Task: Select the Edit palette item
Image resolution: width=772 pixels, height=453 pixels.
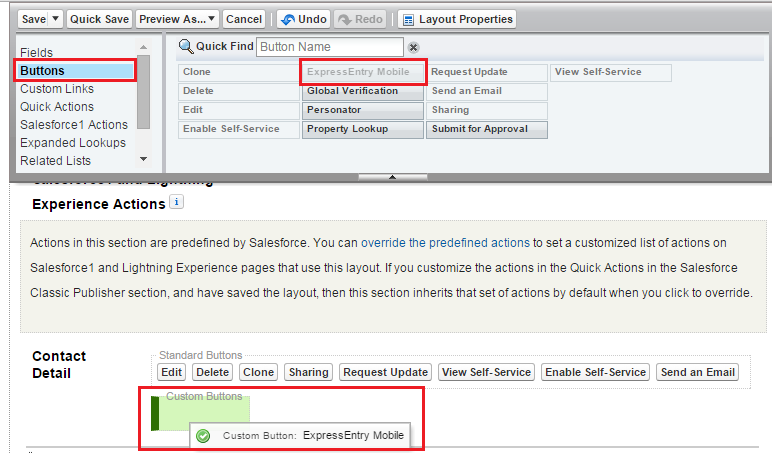Action: [x=238, y=110]
